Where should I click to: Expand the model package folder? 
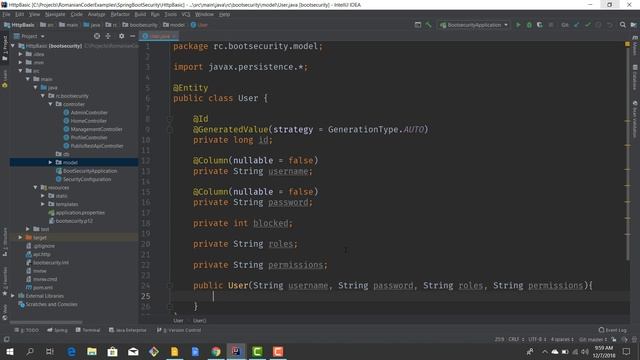point(51,162)
